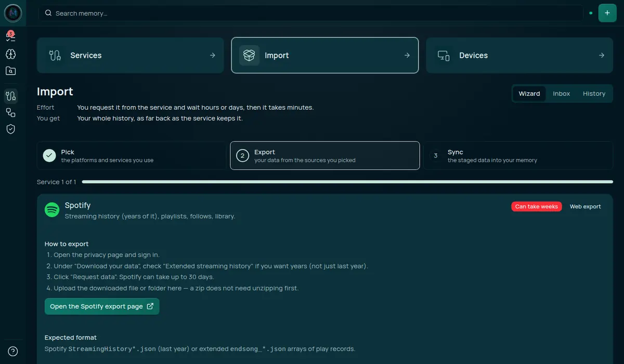Click the green checkmark on the Pick step
The height and width of the screenshot is (364, 624).
point(49,155)
